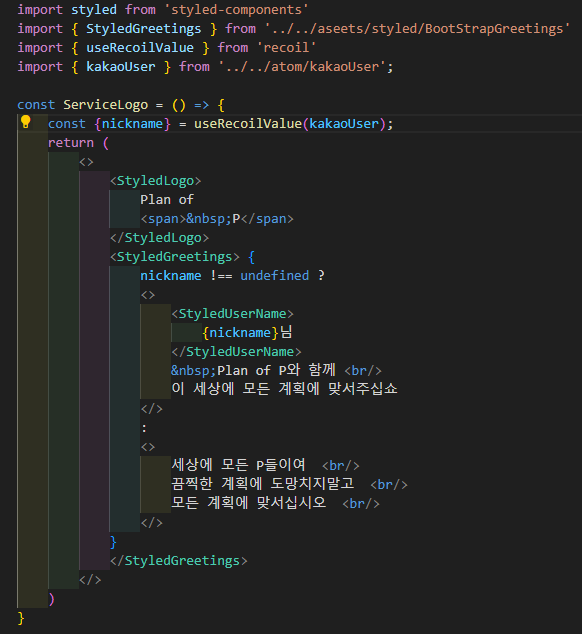Click the opening <StyledUserName> tag
This screenshot has height=634, width=582.
click(232, 313)
